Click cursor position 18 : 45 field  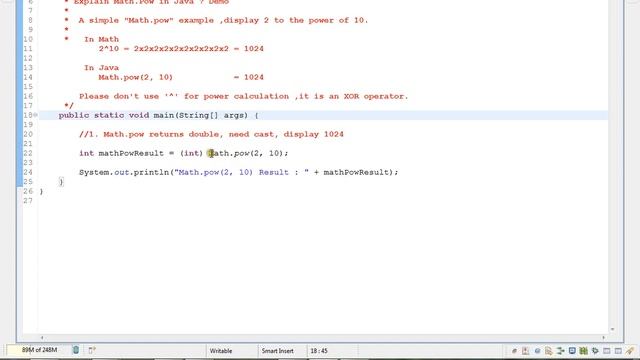point(319,351)
